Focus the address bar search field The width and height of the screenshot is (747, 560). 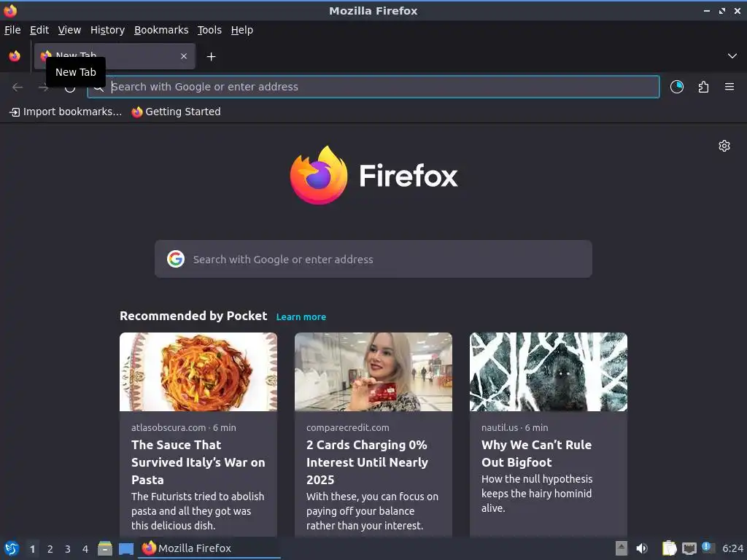[373, 87]
